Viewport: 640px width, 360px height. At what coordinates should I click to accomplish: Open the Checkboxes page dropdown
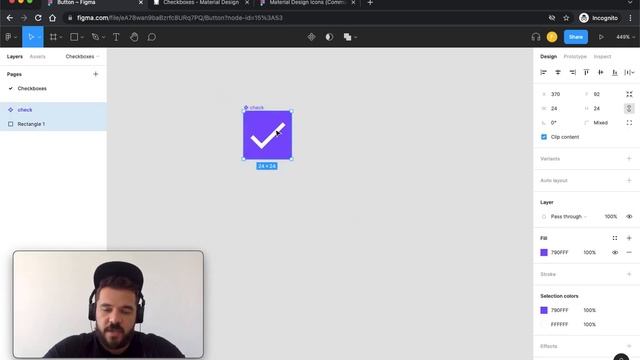82,57
